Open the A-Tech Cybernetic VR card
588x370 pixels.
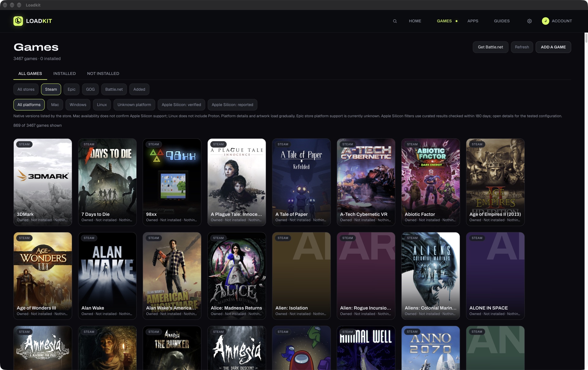[366, 182]
